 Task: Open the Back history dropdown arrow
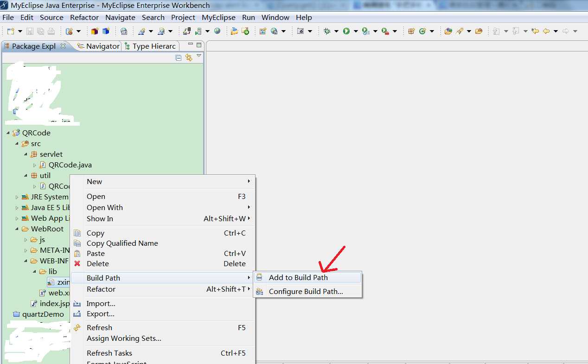click(x=556, y=31)
